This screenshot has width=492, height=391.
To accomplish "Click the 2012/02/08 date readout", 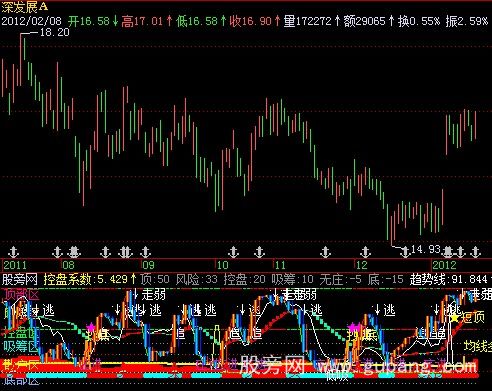I will [x=32, y=21].
